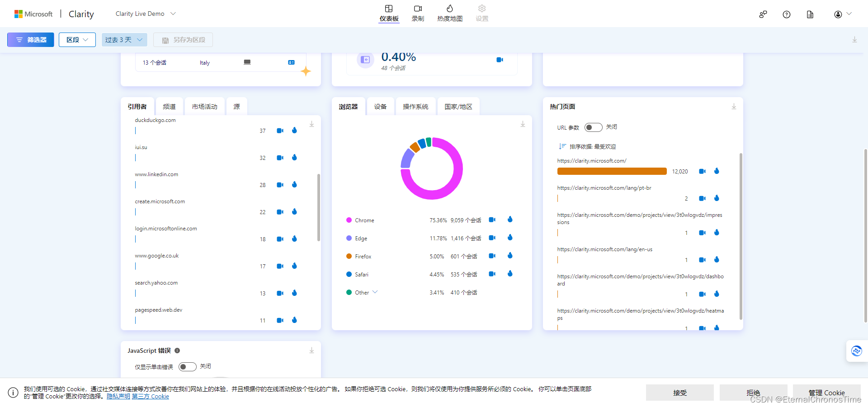Download the popular pages card data
Screen dimensions: 868x407
pos(734,107)
